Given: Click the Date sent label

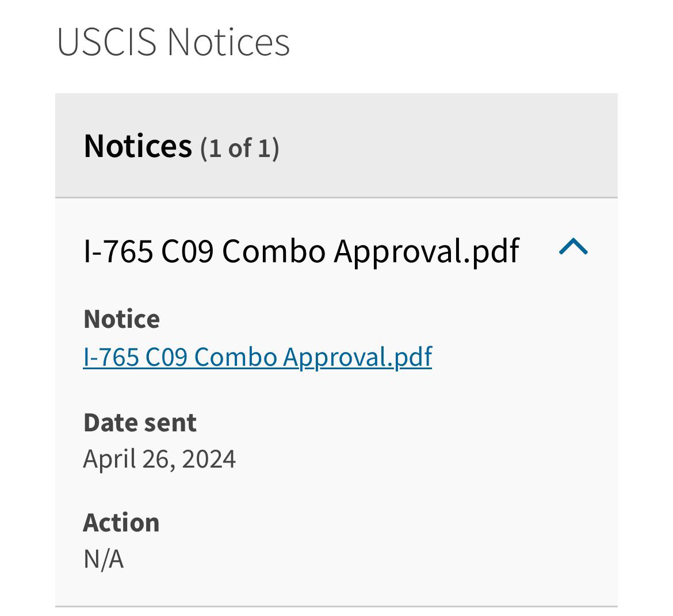Looking at the screenshot, I should [x=140, y=422].
